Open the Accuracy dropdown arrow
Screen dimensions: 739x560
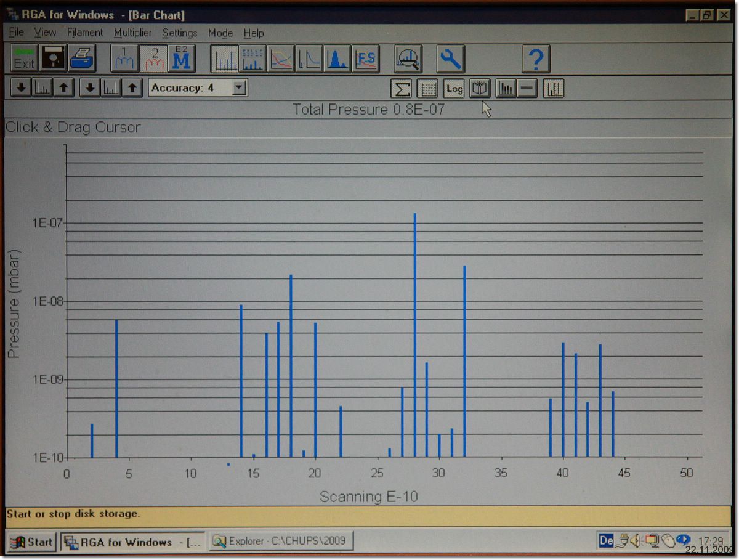coord(239,88)
